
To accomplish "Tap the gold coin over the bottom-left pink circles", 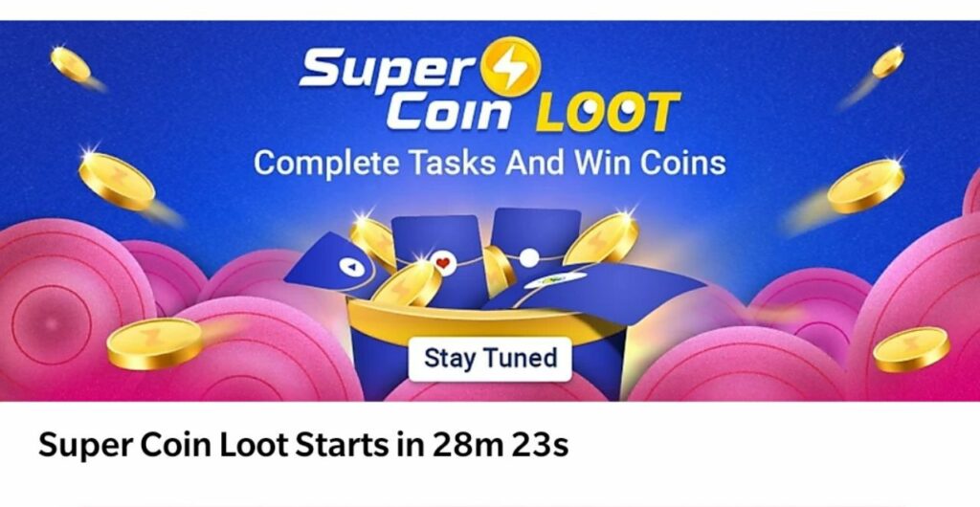I will coord(154,343).
